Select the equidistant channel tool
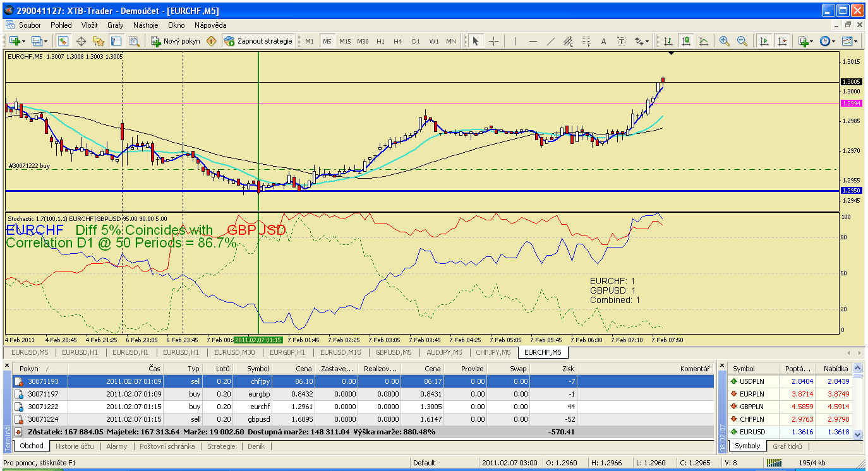The height and width of the screenshot is (471, 868). pyautogui.click(x=568, y=41)
